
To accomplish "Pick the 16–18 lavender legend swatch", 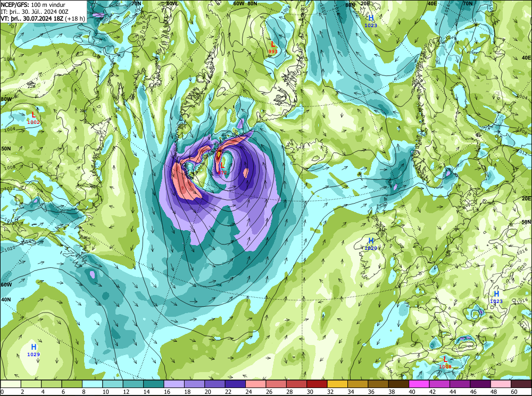I will click(x=174, y=384).
